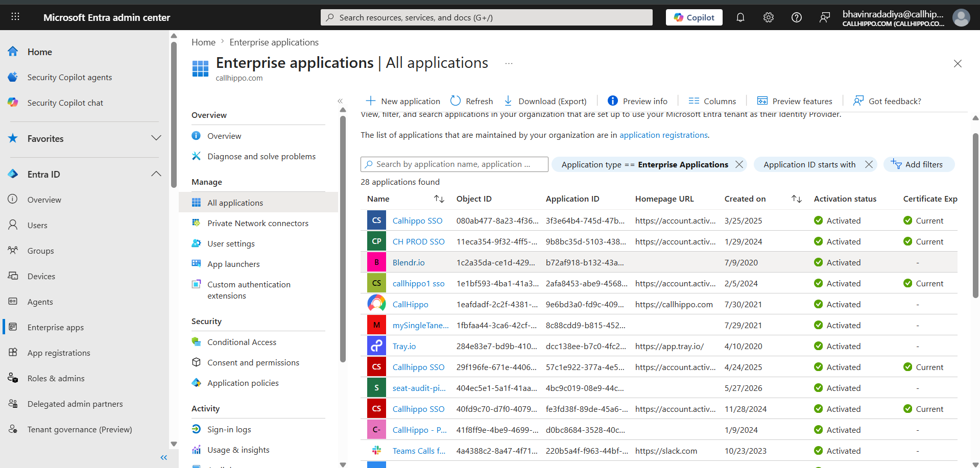The width and height of the screenshot is (980, 468).
Task: Click New application in toolbar
Action: [402, 101]
